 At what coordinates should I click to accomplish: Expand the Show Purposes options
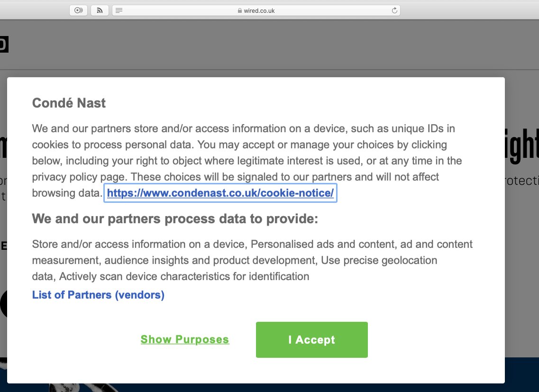click(185, 339)
